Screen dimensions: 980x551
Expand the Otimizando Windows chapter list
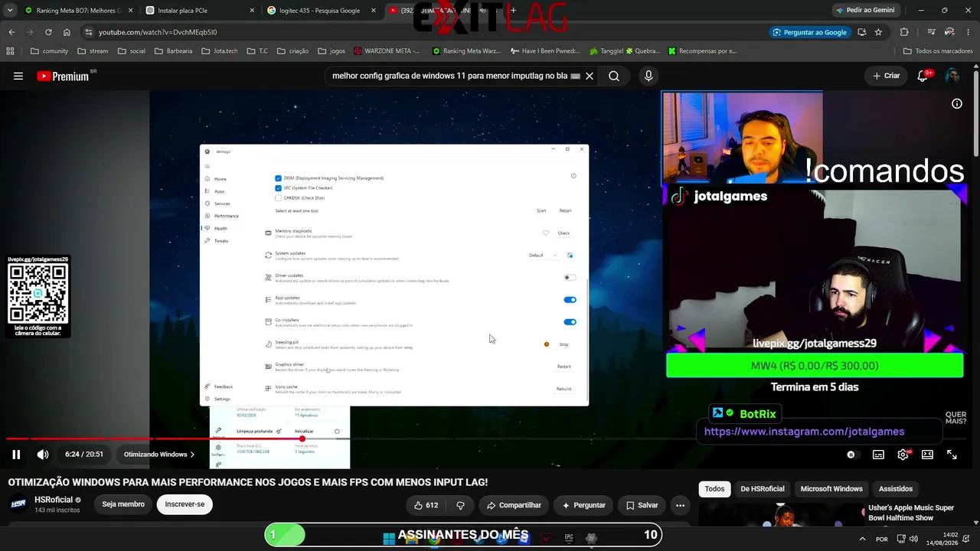(x=159, y=455)
